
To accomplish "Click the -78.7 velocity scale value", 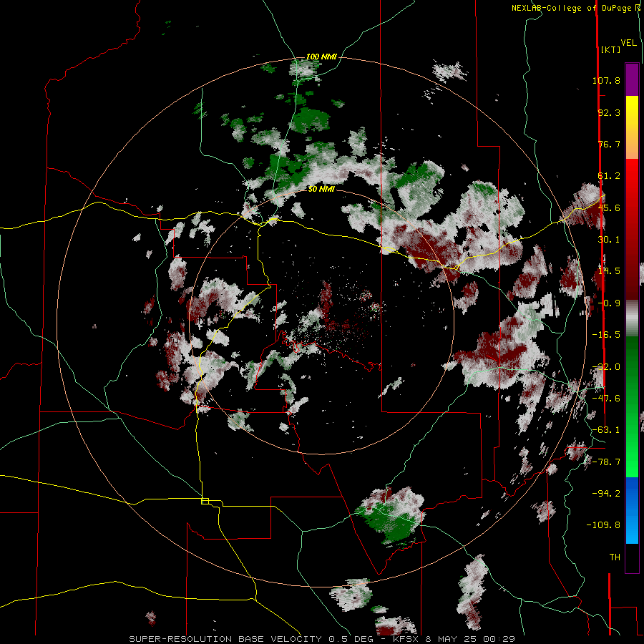I will click(606, 462).
